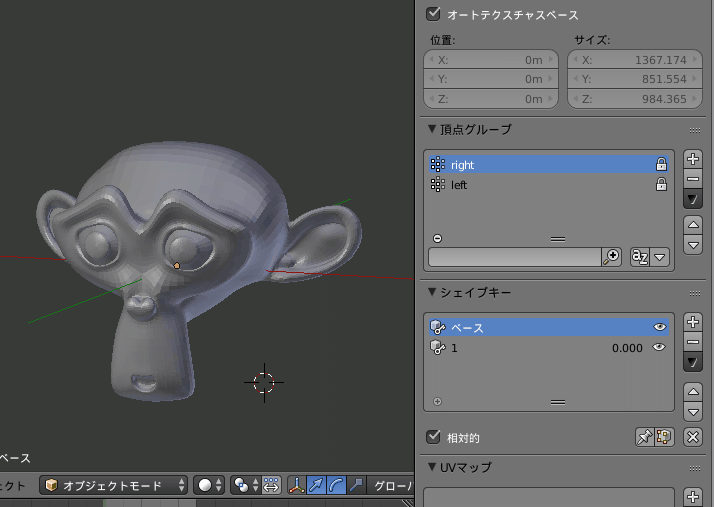Open the グローバル transform orientation dropdown
714x507 pixels.
click(391, 486)
